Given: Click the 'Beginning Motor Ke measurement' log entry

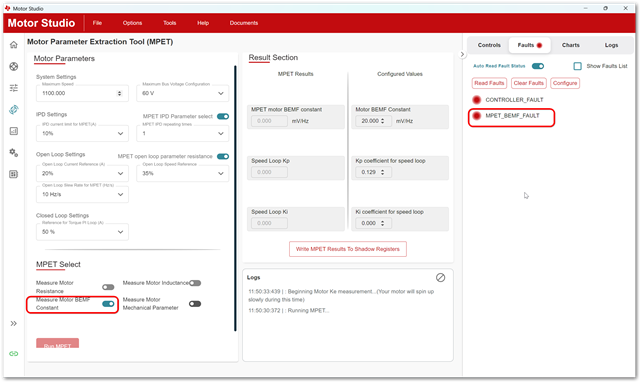Looking at the screenshot, I should [341, 295].
